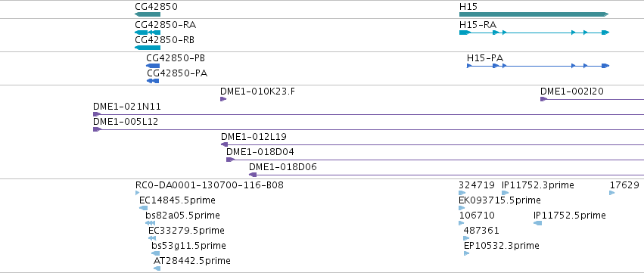Click the CG42850-RA transcript glyph
Image resolution: width=644 pixels, height=273 pixels.
point(148,33)
